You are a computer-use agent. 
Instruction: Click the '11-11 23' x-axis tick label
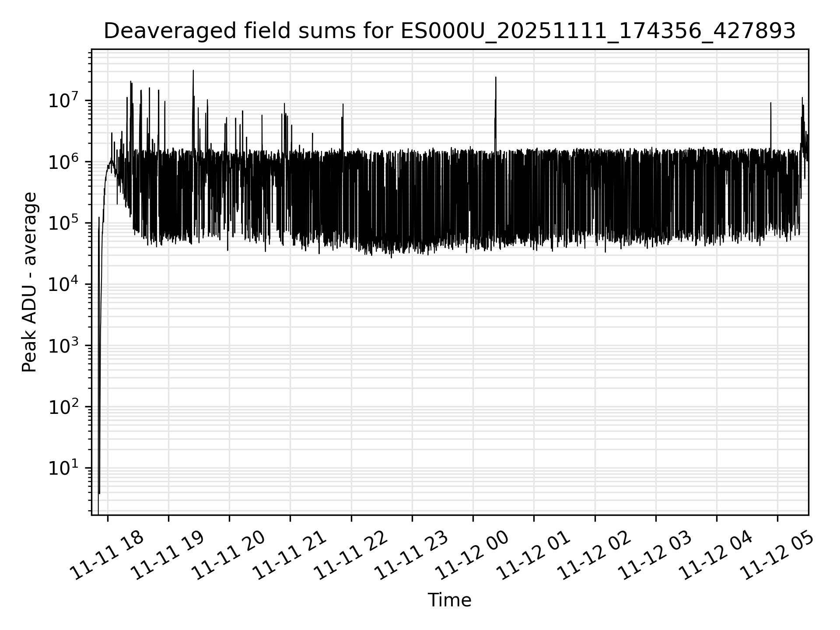coord(411,556)
